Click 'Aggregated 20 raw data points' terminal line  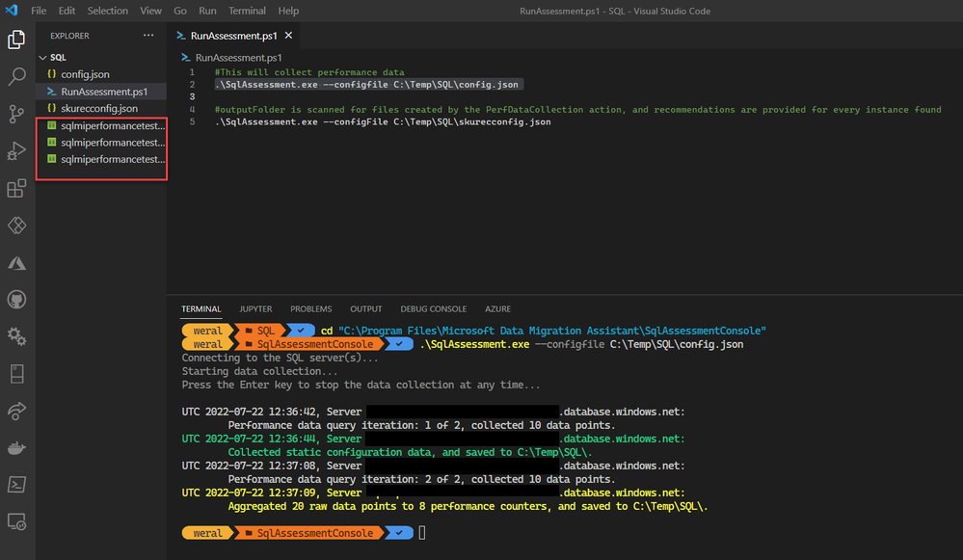(x=468, y=507)
